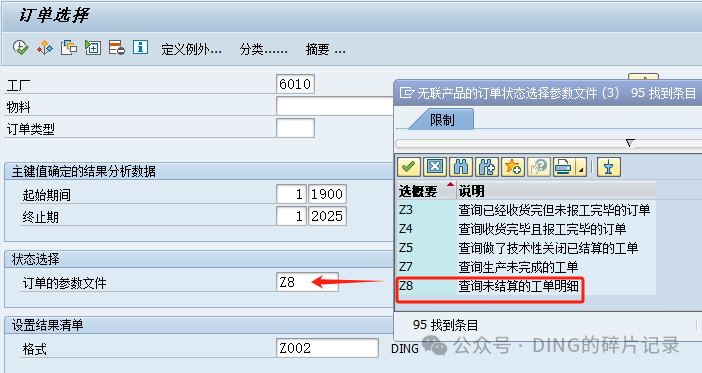Screen dimensions: 702x373
Task: Switch to the 限制 tab
Action: tap(442, 120)
